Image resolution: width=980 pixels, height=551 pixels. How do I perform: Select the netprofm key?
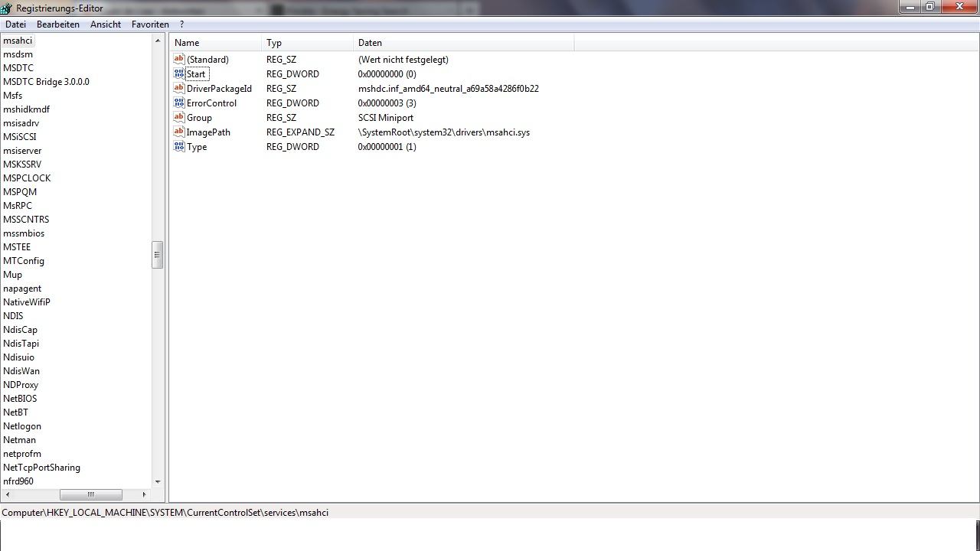coord(22,454)
